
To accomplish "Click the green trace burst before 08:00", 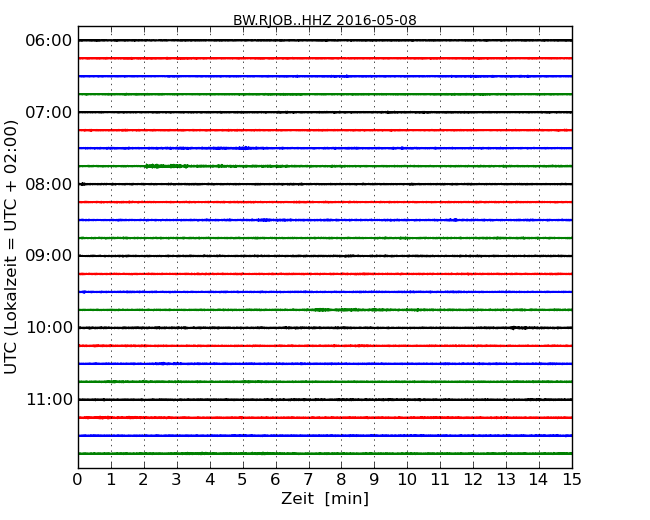I will pyautogui.click(x=167, y=166).
